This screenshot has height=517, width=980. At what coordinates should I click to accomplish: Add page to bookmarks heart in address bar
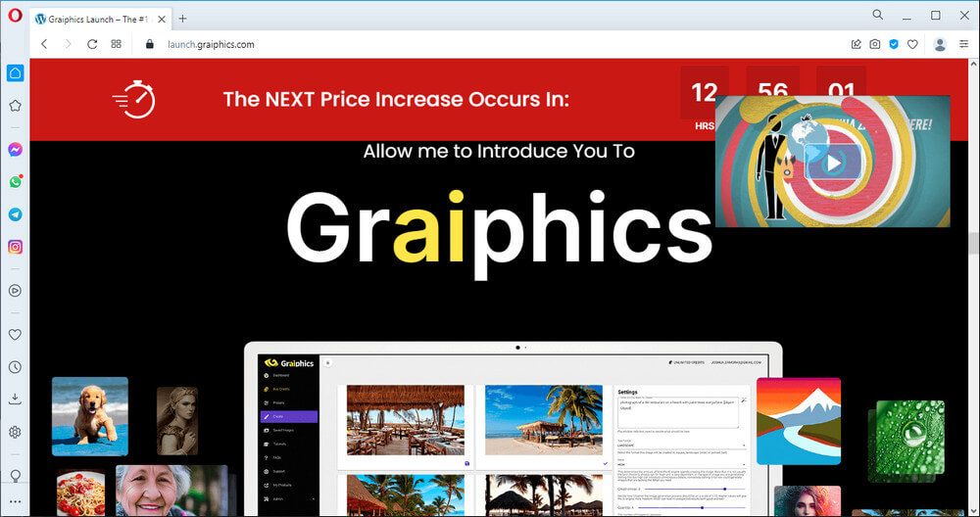[x=912, y=44]
